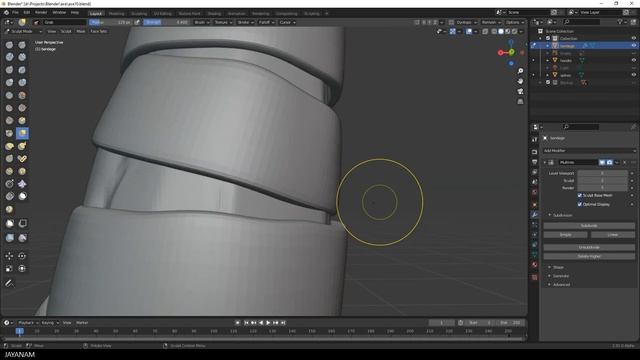Open the Brush settings dropdown
Screen dimensions: 640x360
point(202,22)
